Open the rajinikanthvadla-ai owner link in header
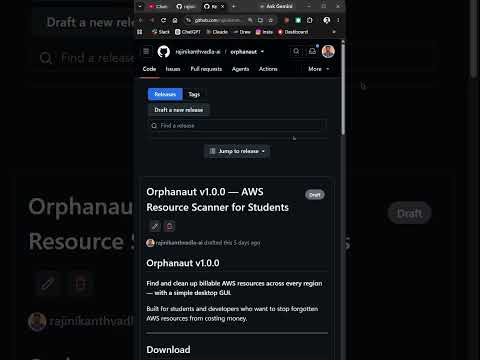 [198, 52]
